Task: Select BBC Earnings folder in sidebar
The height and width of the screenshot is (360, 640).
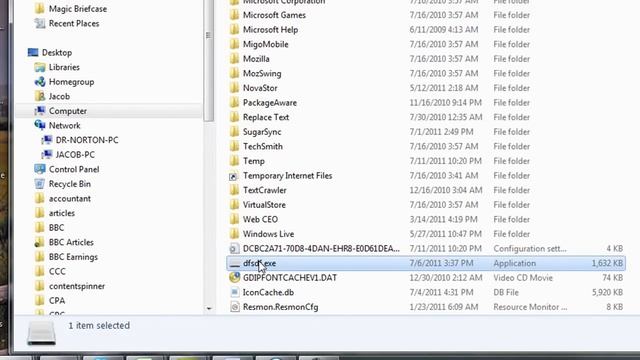Action: 73,257
